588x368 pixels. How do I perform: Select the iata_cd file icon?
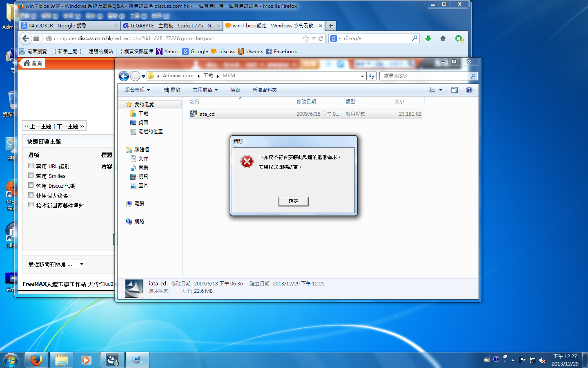pos(194,114)
